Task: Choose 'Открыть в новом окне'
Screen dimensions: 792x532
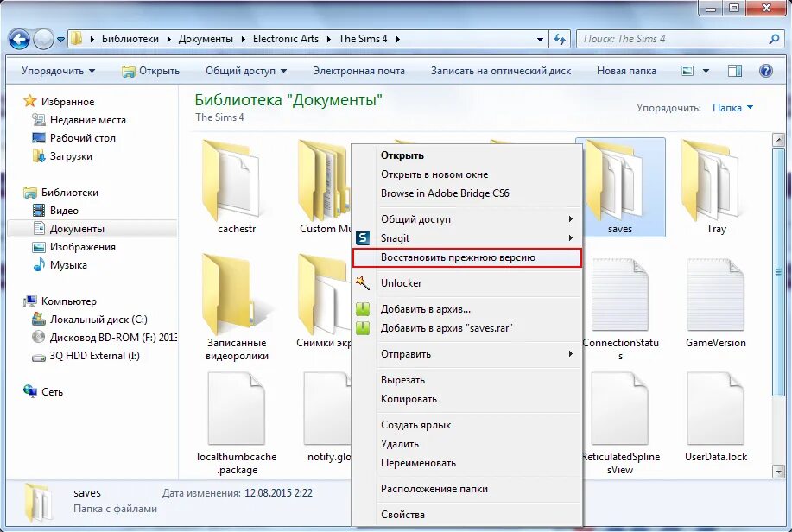Action: click(x=467, y=174)
